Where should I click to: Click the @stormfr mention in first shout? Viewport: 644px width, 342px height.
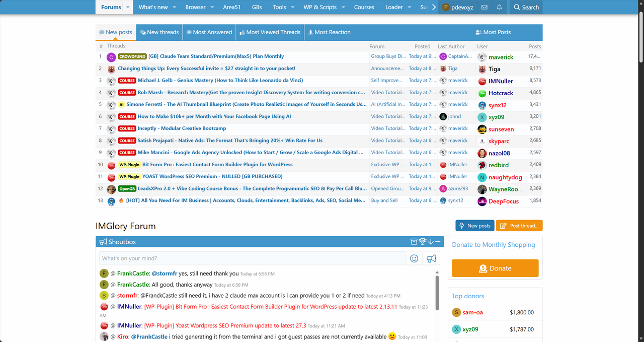click(x=164, y=273)
